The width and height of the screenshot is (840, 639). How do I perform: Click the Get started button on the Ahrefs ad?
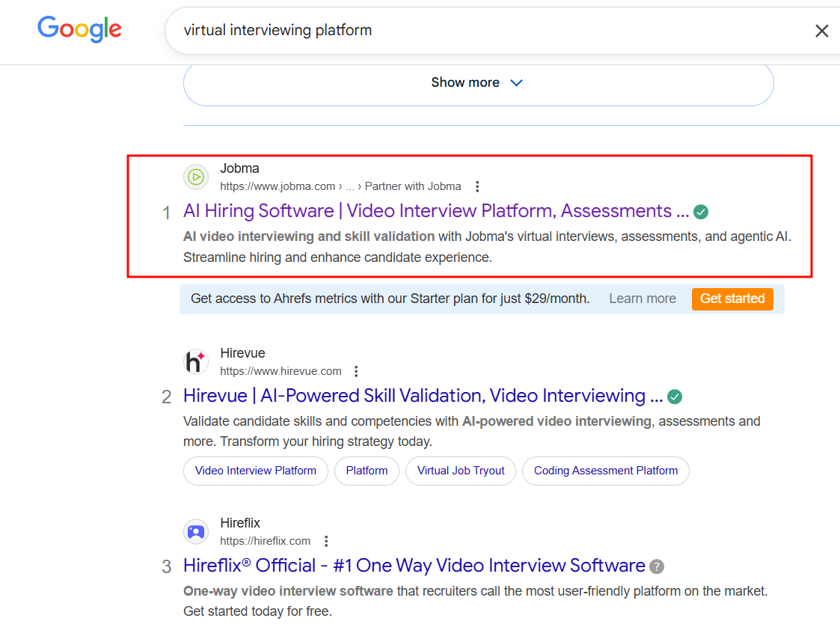pos(732,299)
